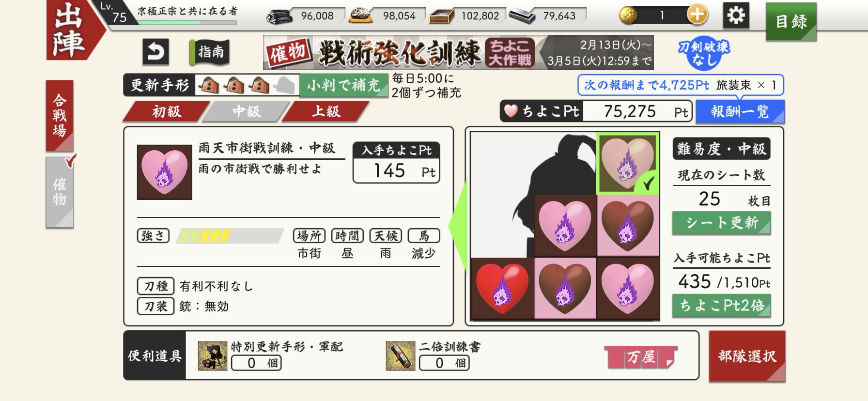
Task: Tap the 刀剣破壊なし badge
Action: point(703,53)
